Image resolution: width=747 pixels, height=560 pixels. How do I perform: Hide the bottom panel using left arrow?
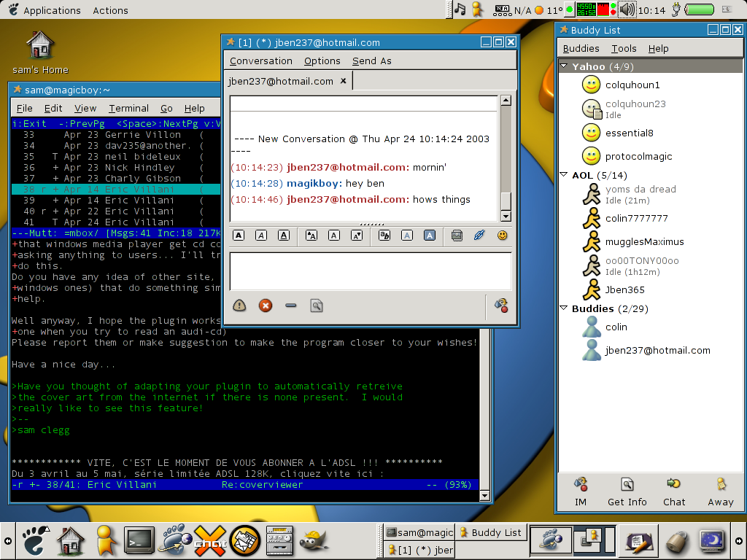(x=7, y=541)
